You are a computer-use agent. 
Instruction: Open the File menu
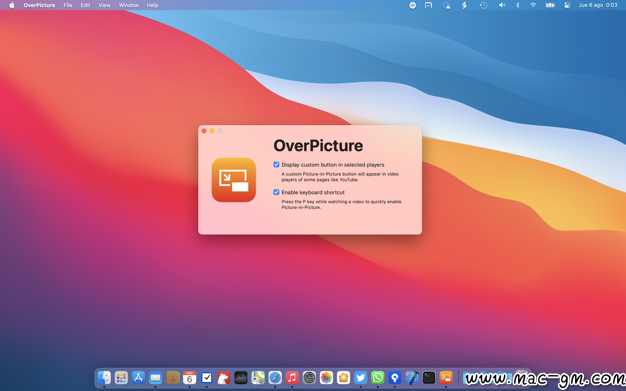(x=68, y=5)
